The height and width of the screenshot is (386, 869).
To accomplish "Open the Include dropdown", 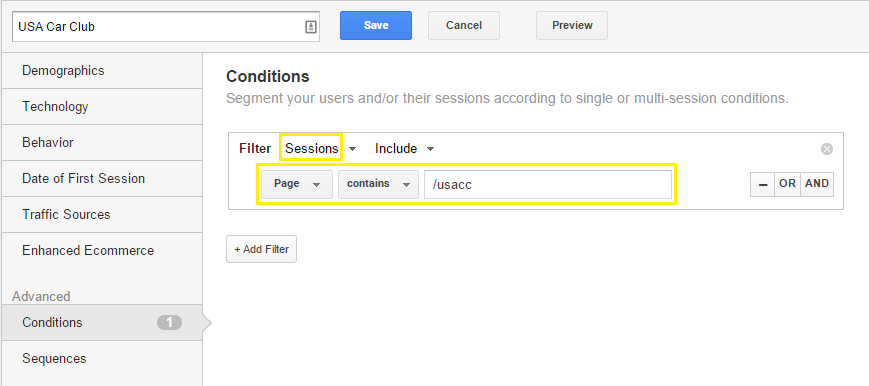I will [x=405, y=149].
